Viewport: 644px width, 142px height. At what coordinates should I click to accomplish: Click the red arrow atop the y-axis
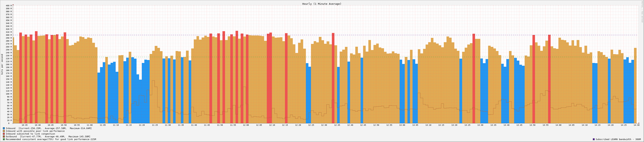13,5
